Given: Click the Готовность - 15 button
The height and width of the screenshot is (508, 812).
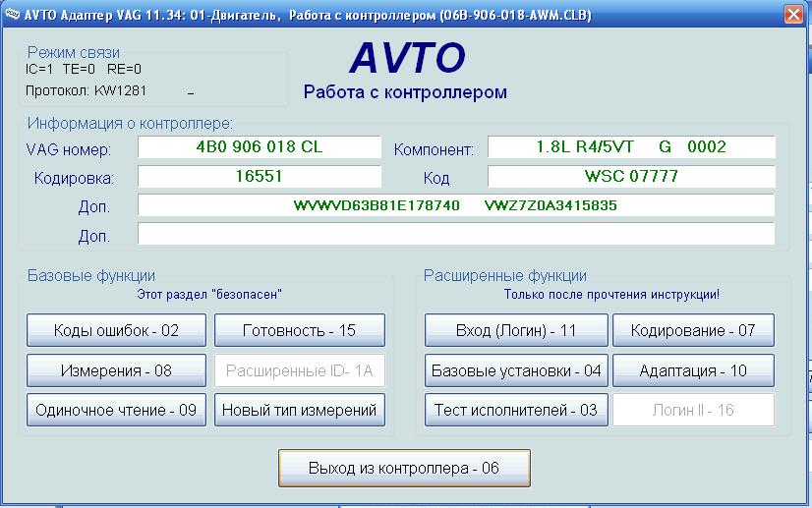Looking at the screenshot, I should (300, 330).
